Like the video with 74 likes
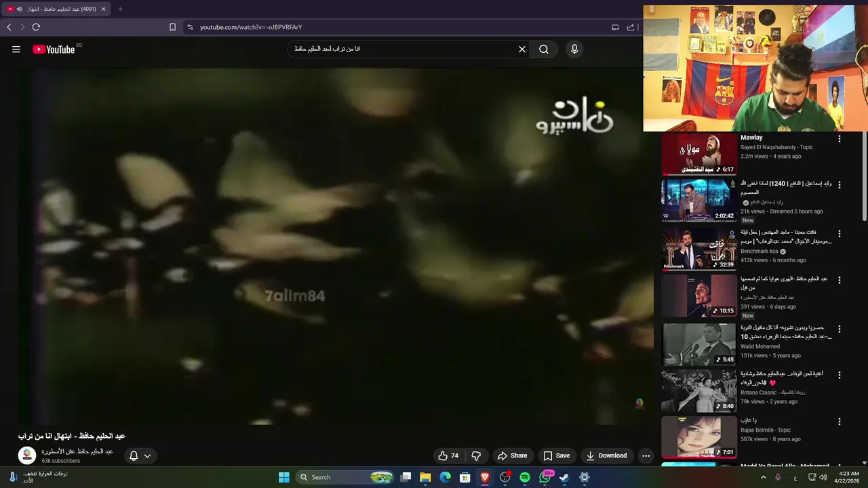This screenshot has height=488, width=868. pos(449,455)
